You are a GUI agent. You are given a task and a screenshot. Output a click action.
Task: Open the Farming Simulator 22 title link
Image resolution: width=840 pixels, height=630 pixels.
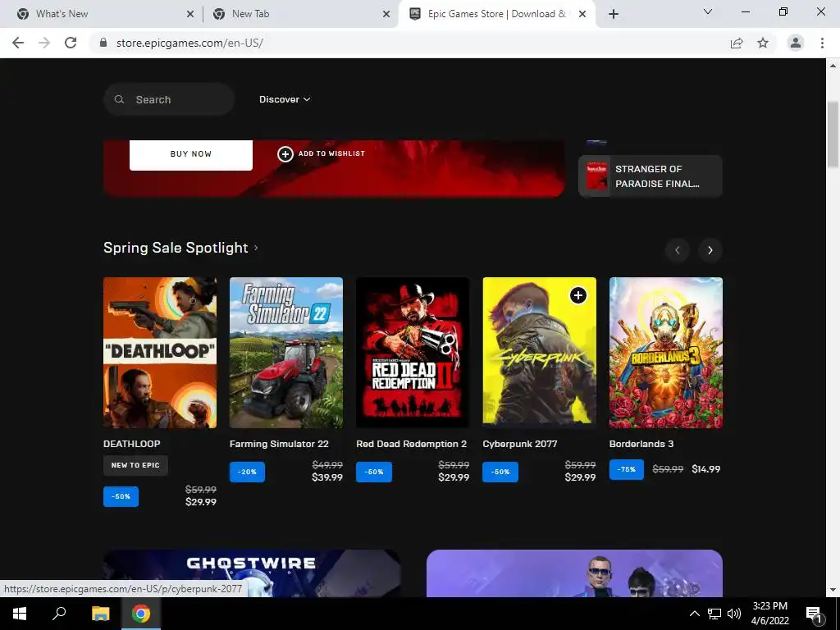click(279, 444)
